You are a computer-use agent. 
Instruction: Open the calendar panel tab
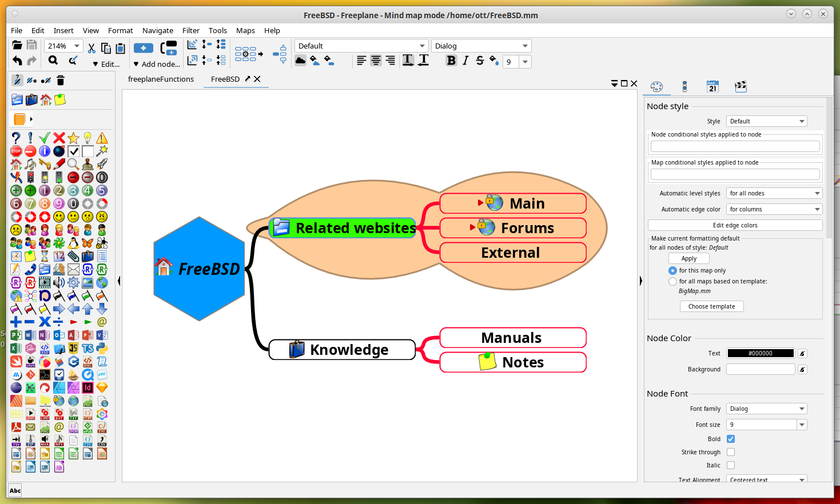point(712,86)
